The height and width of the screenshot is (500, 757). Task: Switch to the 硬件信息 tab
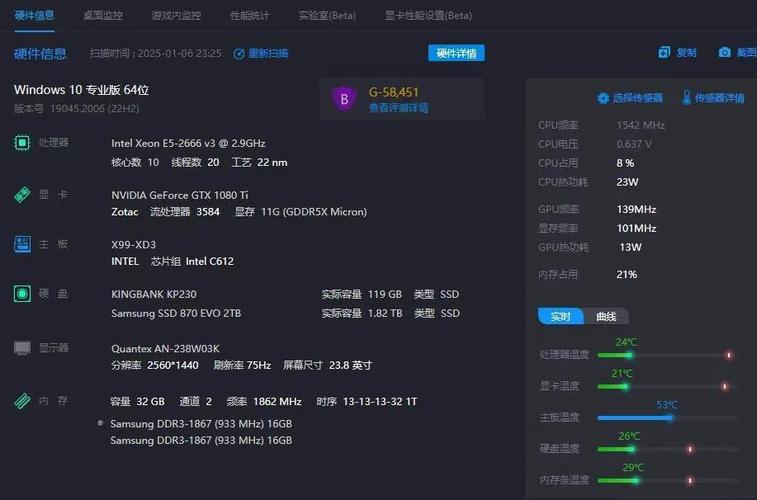[x=34, y=15]
